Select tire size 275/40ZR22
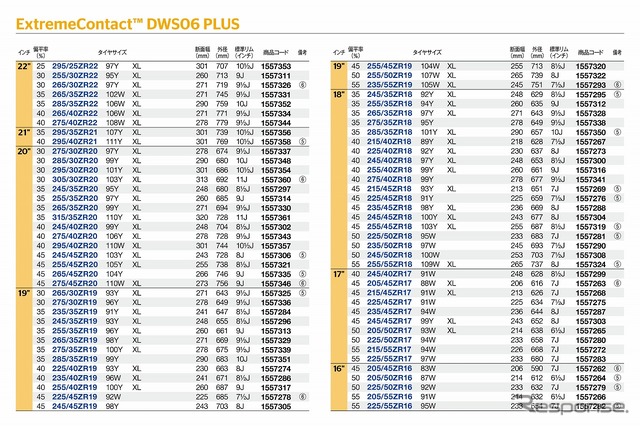640x426 pixels. tap(75, 123)
